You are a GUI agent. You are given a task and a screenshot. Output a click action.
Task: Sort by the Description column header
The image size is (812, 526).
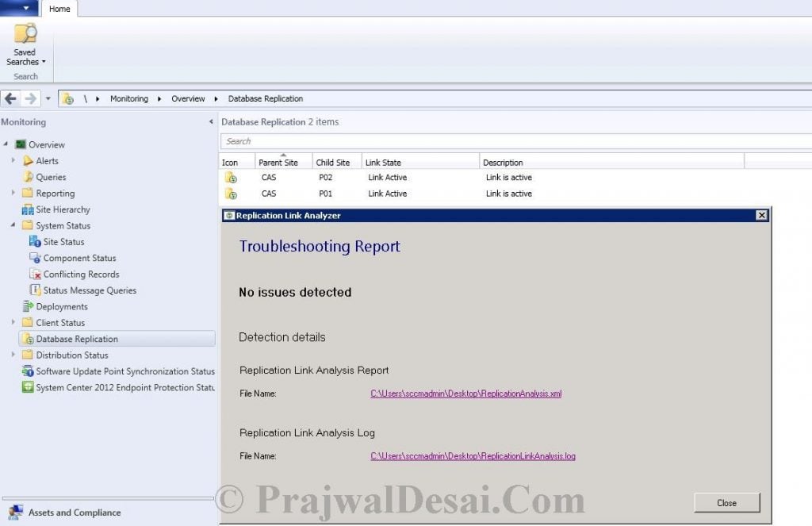click(x=611, y=162)
